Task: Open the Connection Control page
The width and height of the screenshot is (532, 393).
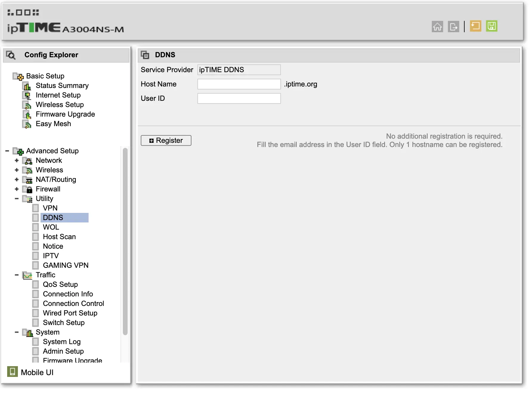Action: pyautogui.click(x=73, y=304)
